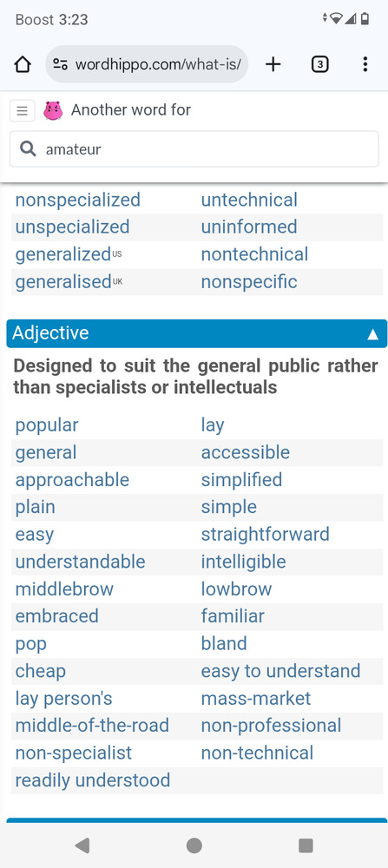View site info icon in address bar

[x=61, y=65]
